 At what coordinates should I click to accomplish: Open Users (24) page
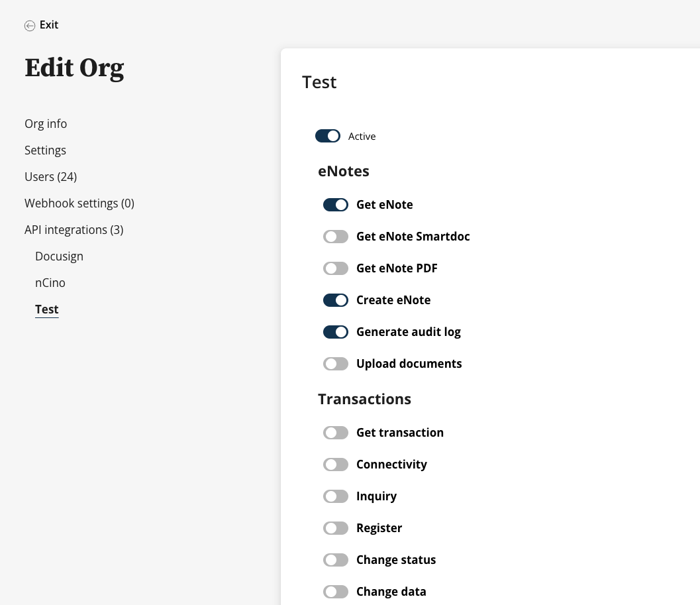[x=51, y=177]
